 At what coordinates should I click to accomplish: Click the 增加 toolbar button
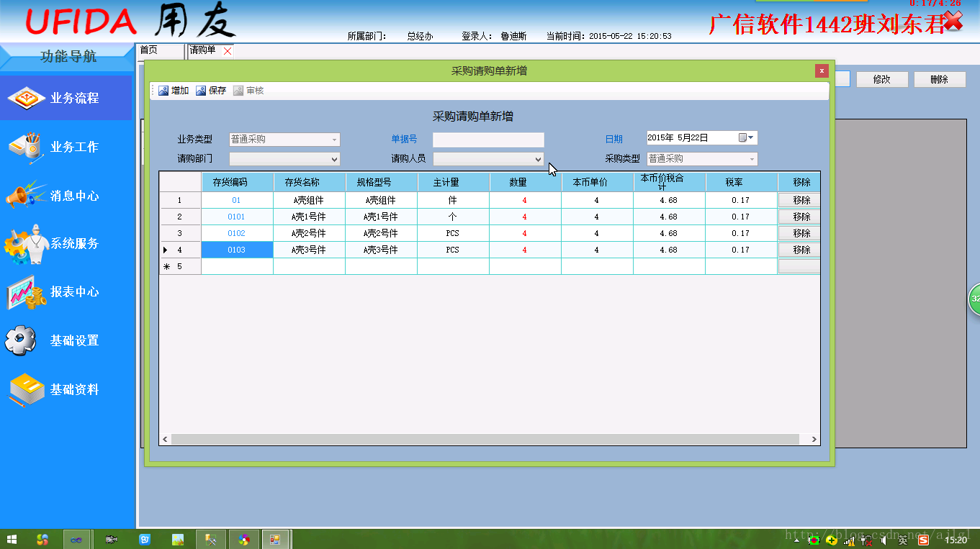click(174, 91)
